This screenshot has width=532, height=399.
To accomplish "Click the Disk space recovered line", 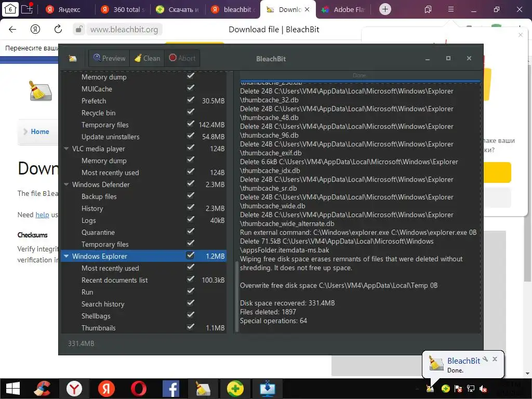I will 287,303.
